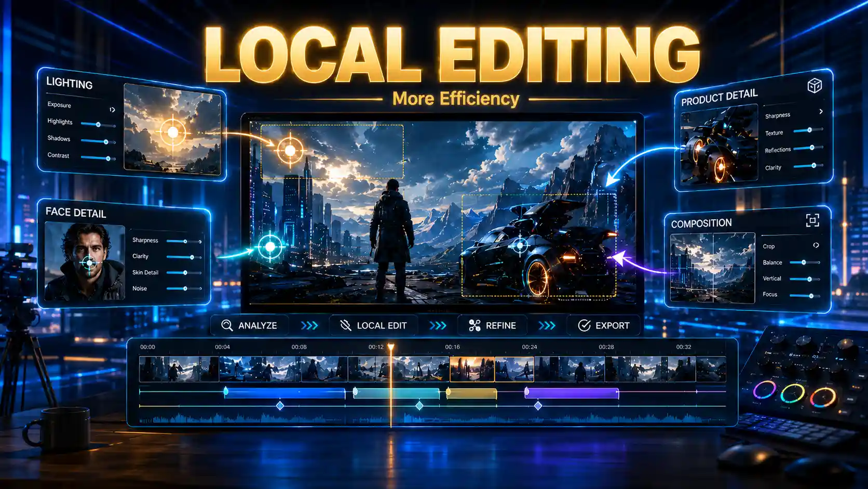Adjust the Skin Detail slider

coord(185,273)
